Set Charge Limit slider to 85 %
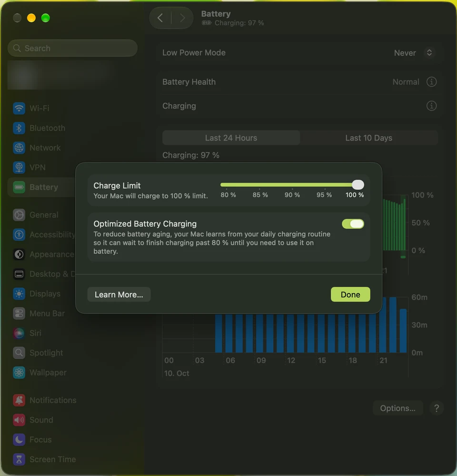457x476 pixels. 259,184
